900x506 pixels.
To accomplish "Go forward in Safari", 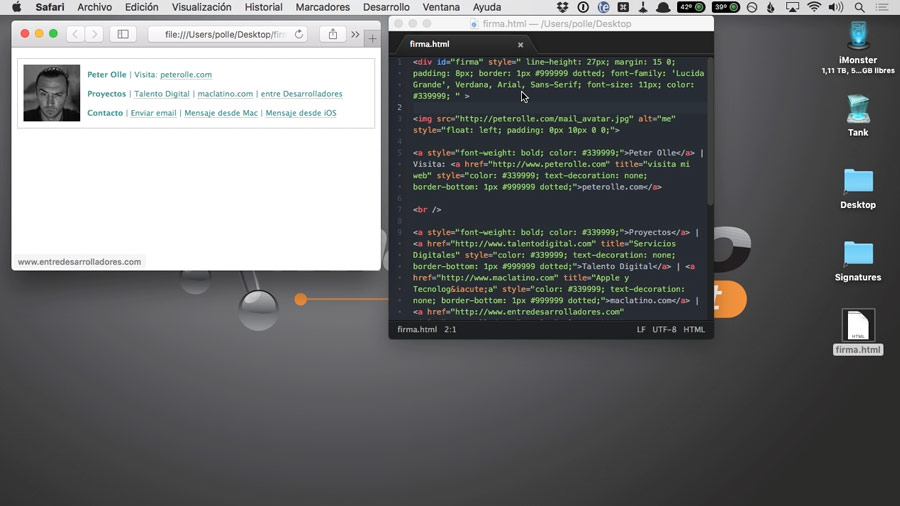I will tap(95, 34).
